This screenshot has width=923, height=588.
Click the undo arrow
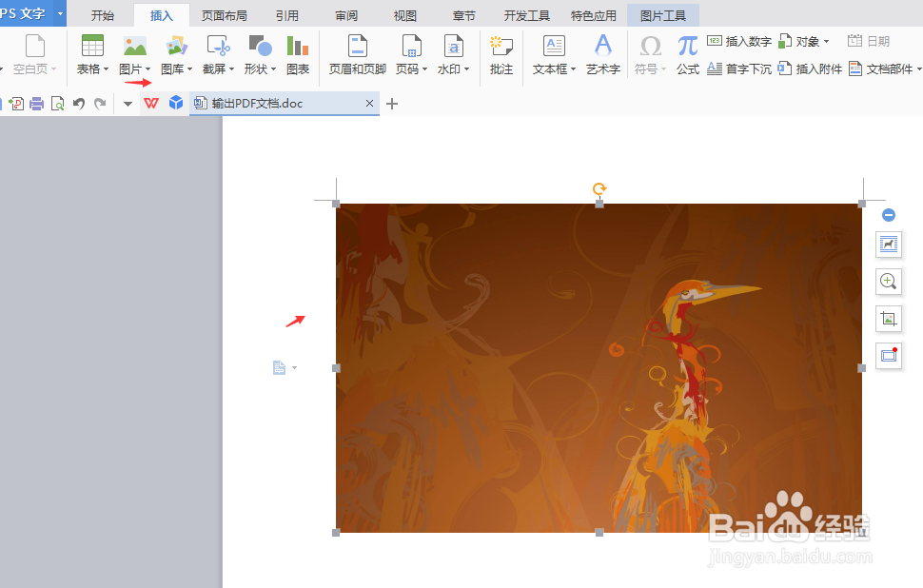point(79,104)
